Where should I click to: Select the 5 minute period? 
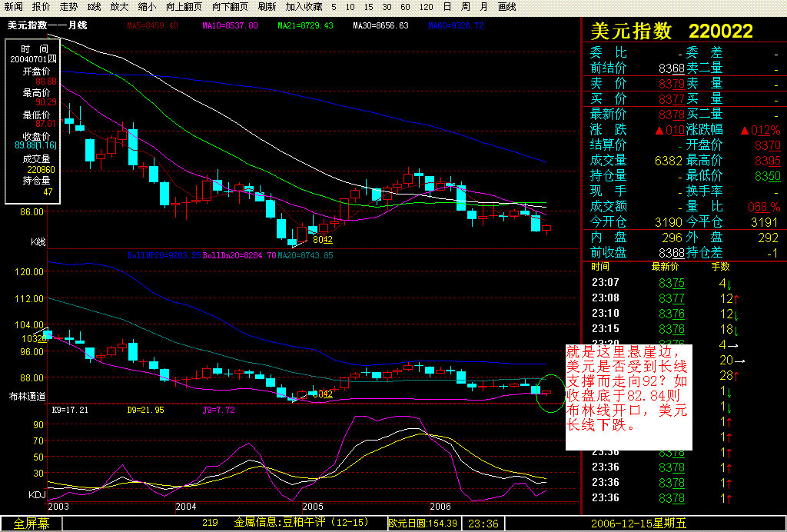(x=334, y=7)
